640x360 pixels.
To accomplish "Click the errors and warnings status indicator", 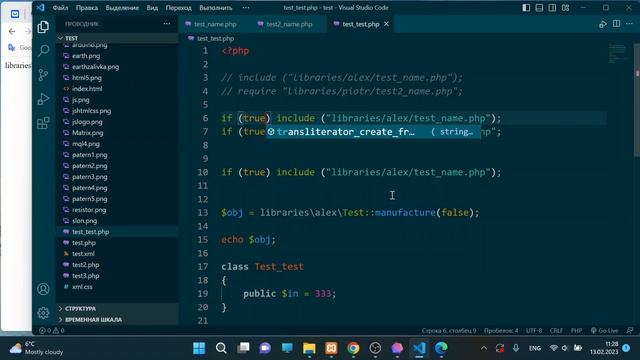I will click(x=52, y=331).
